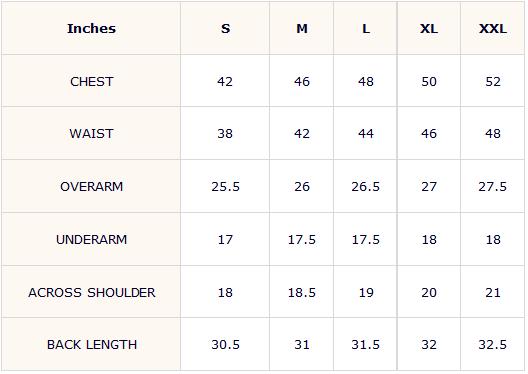Screen dimensions: 528x374
Task: Click waist value 44 for size L
Action: click(x=366, y=134)
